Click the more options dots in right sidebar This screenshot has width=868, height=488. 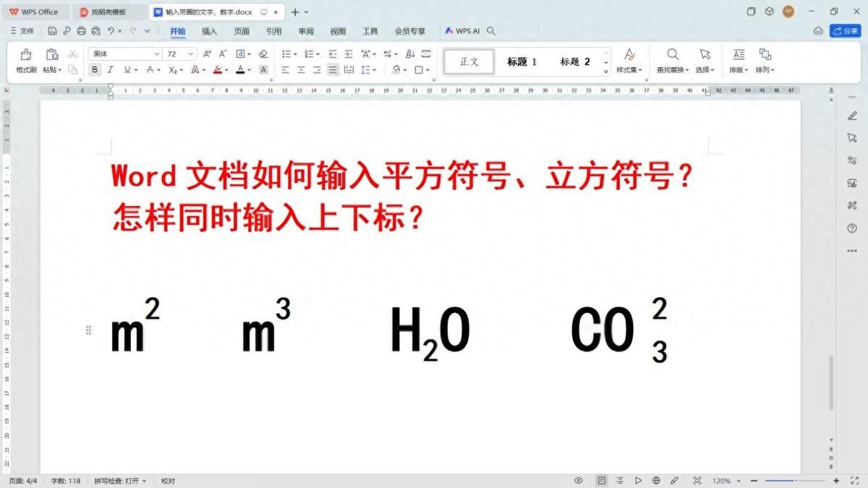pos(852,251)
